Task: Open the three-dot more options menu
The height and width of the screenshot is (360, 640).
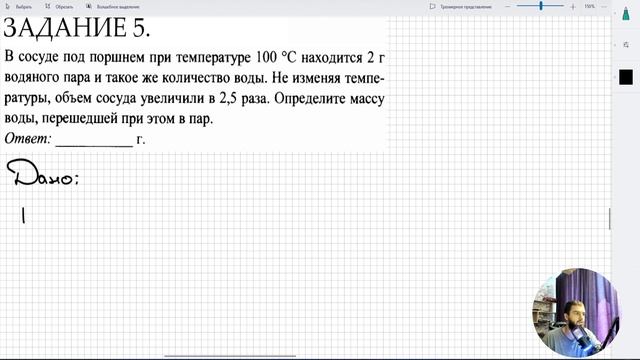Action: coord(604,7)
